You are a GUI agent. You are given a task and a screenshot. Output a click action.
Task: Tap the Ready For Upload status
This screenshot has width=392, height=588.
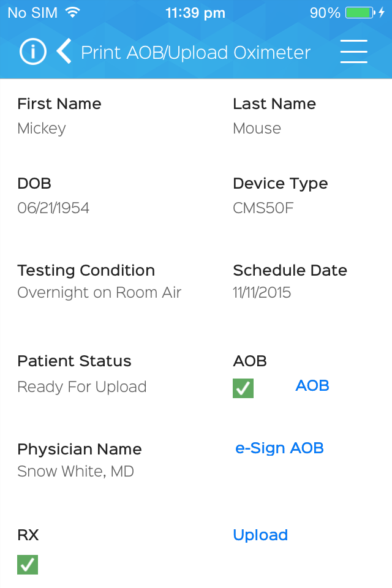point(82,386)
